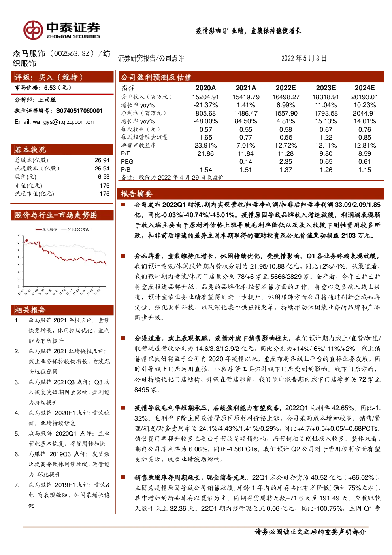
Task: Click the stock price trend chart
Action: pos(62,261)
